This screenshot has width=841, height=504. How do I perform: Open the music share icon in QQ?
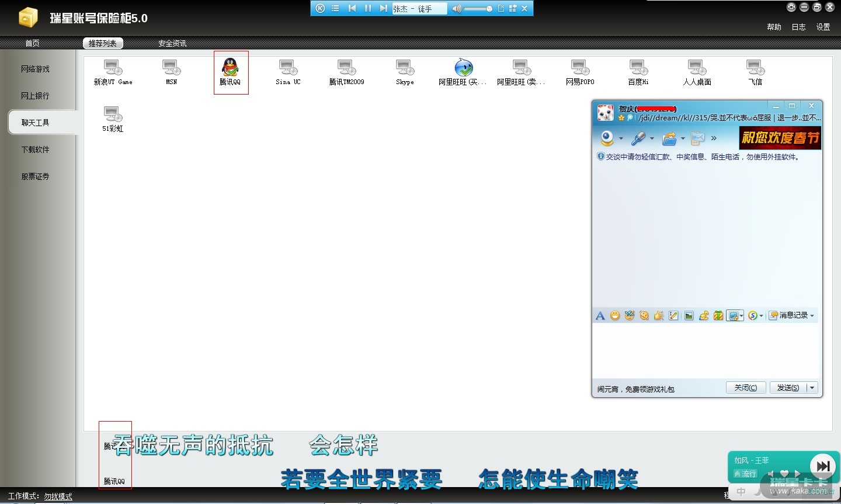(x=704, y=316)
